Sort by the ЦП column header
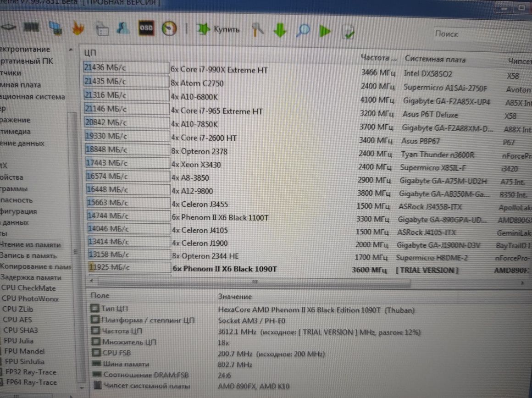Screen dimensions: 532x398 tap(90, 53)
